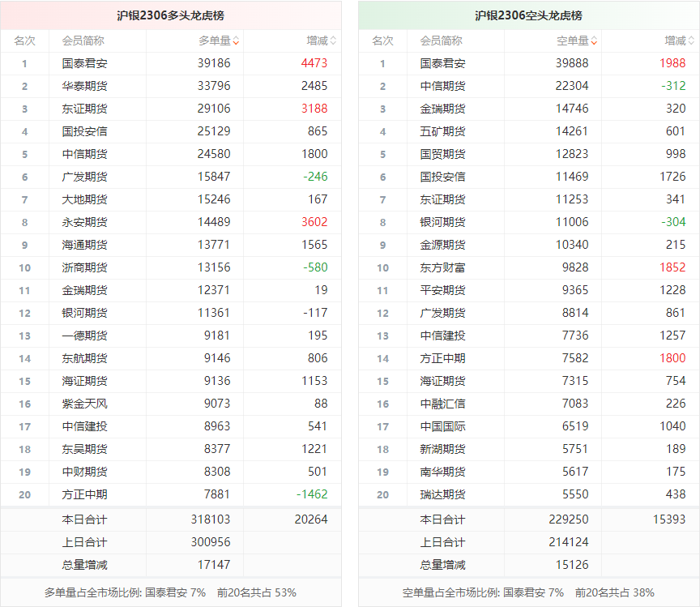Image resolution: width=700 pixels, height=607 pixels.
Task: Open 东方财富 in short position table
Action: click(x=442, y=267)
